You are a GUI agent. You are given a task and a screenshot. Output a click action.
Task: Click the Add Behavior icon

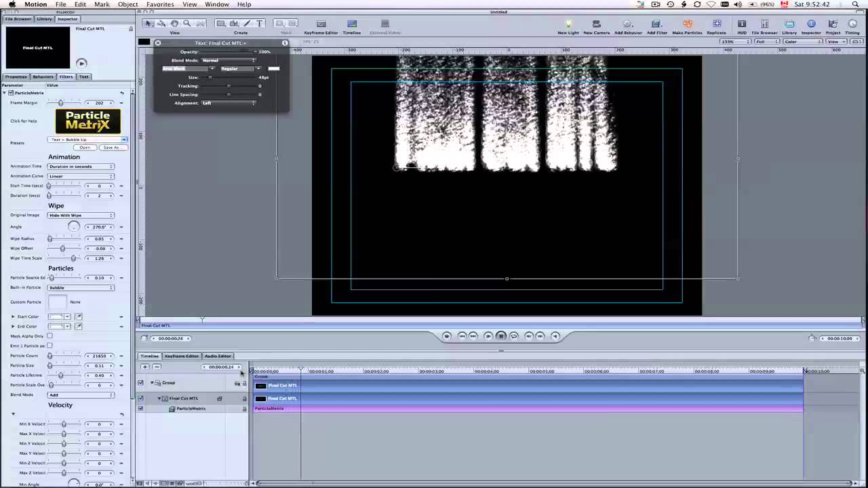pos(628,26)
